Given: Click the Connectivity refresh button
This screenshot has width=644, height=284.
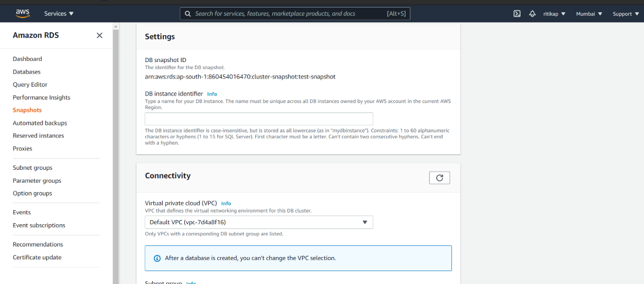Looking at the screenshot, I should click(x=439, y=177).
